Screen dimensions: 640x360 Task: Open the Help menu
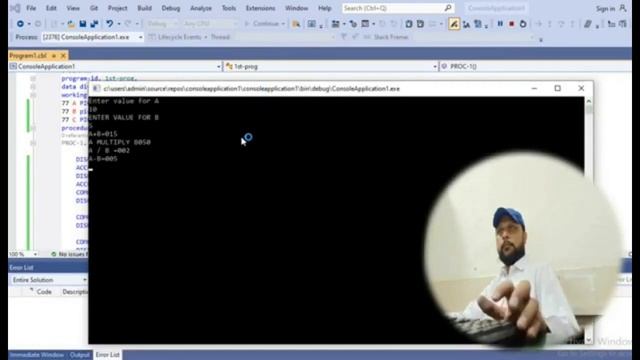[325, 8]
